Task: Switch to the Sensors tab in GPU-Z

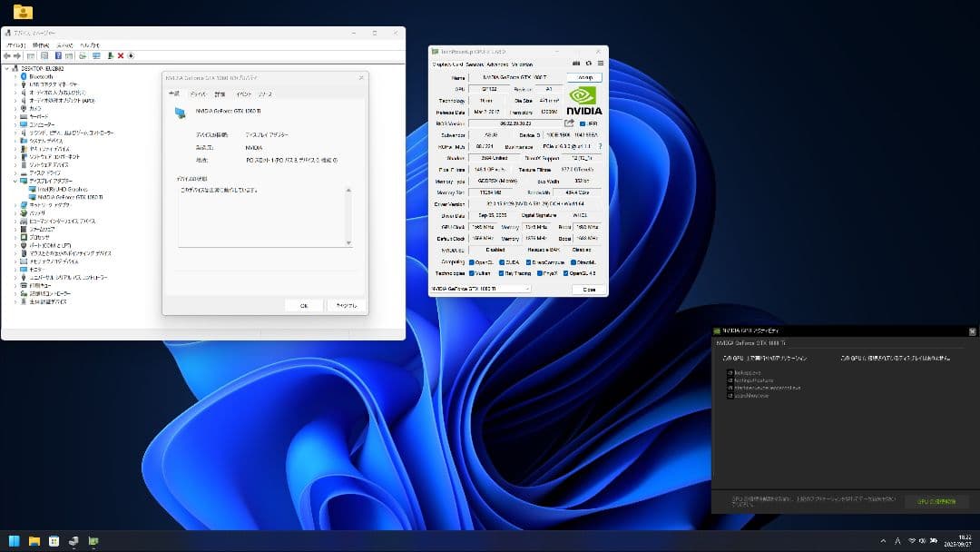Action: click(475, 64)
